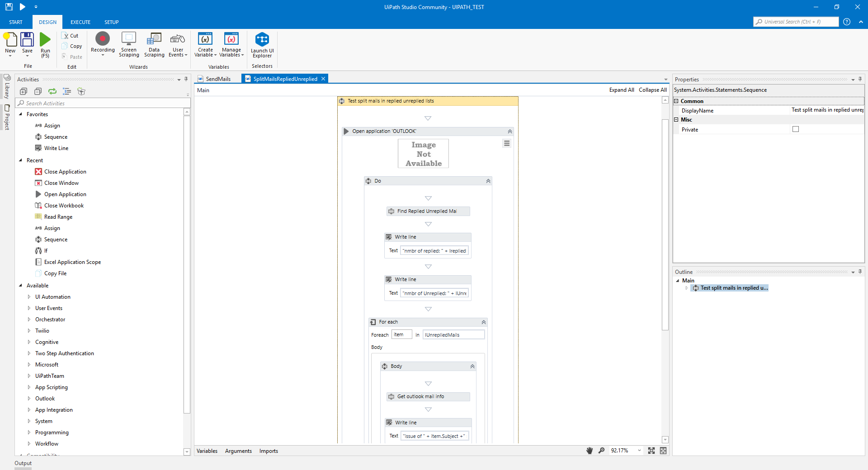Pin the Properties panel

click(x=860, y=79)
